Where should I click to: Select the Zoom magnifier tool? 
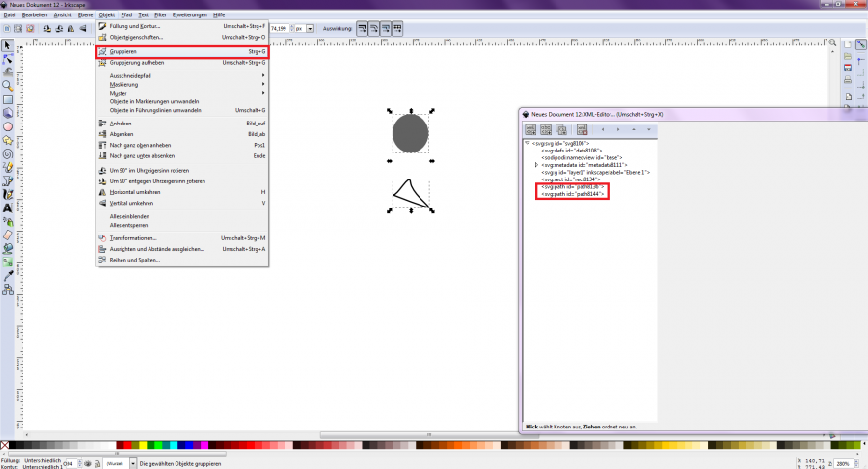(x=7, y=85)
